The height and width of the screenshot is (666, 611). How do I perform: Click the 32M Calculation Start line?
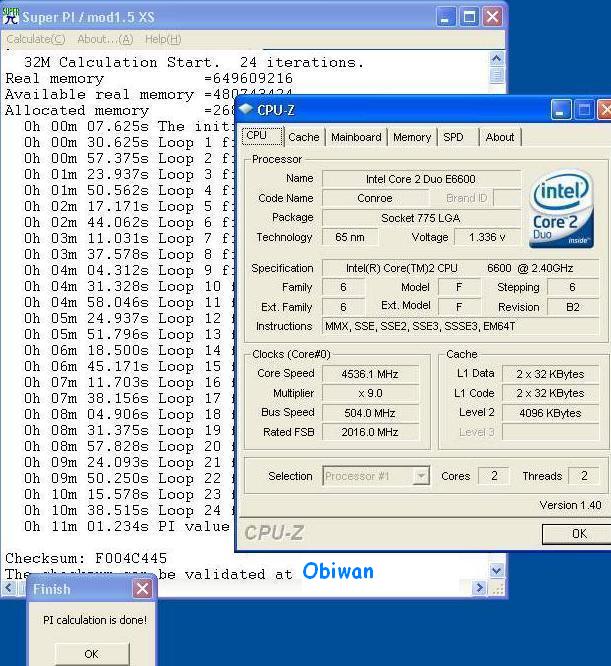pyautogui.click(x=194, y=62)
